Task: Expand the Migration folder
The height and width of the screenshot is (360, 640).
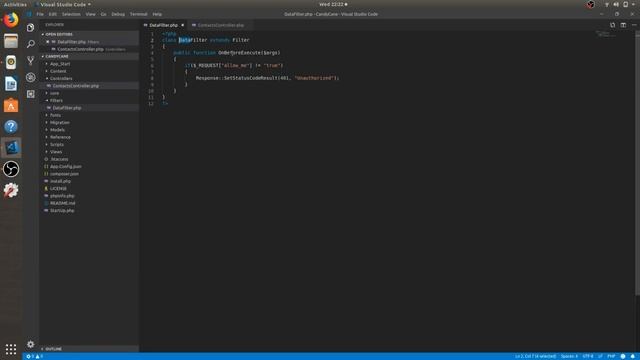Action: tap(60, 122)
